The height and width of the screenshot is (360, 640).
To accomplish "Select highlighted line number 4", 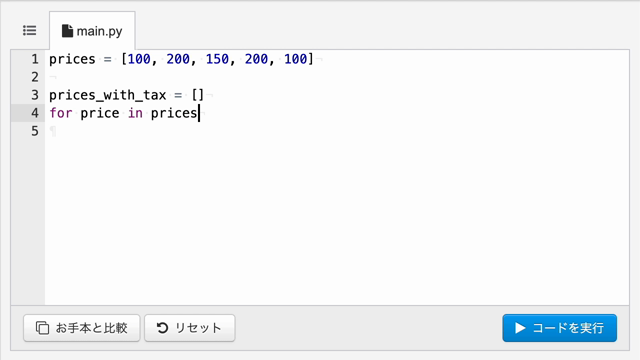I will [35, 113].
